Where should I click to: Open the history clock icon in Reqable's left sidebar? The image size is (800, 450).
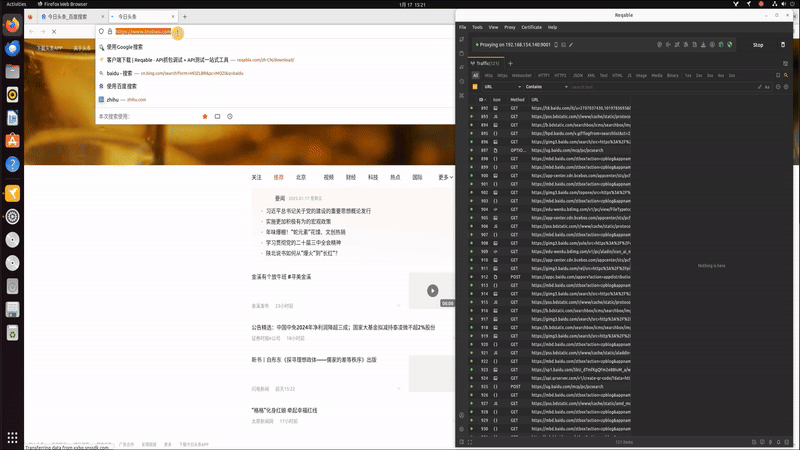tap(462, 82)
